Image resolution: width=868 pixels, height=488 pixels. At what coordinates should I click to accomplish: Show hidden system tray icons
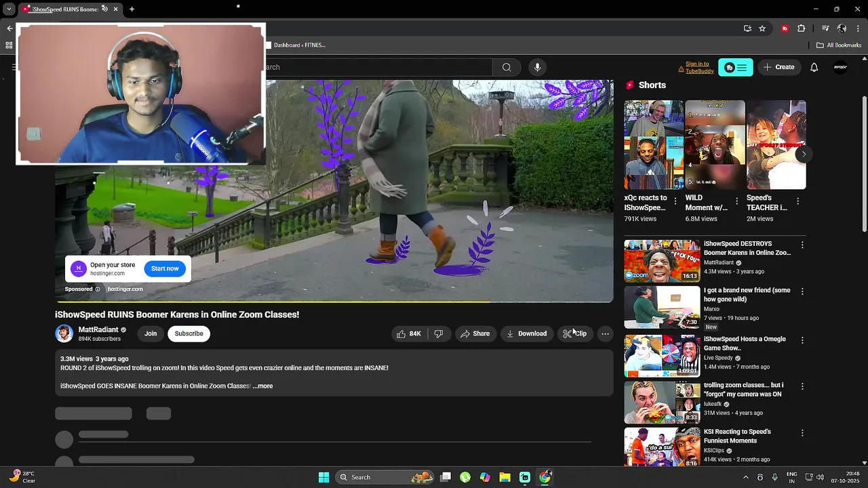[745, 477]
